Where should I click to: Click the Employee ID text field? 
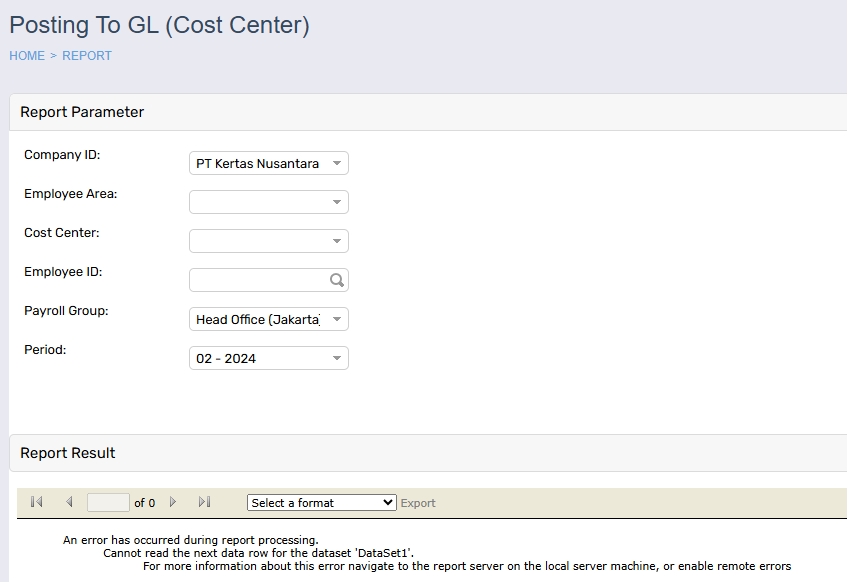(258, 280)
